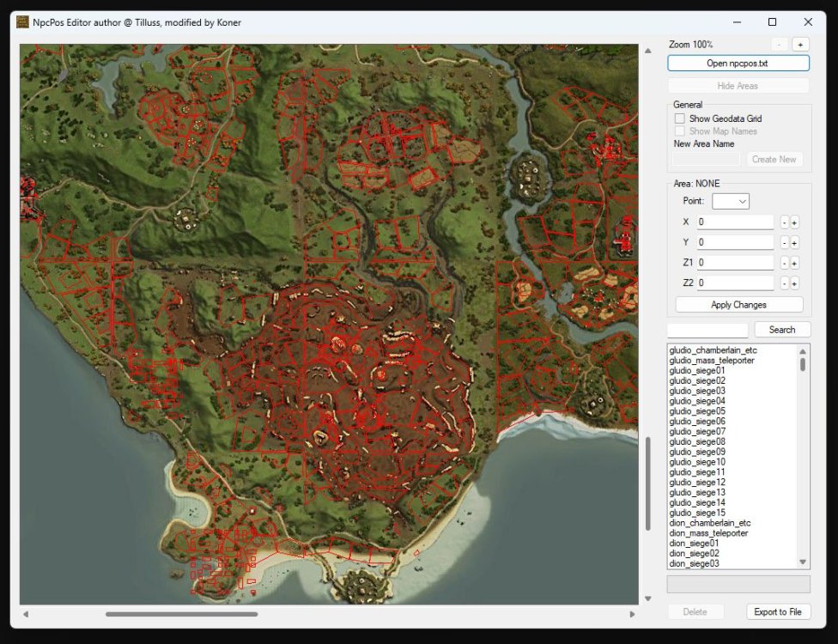This screenshot has width=838, height=644.
Task: Click map vertical scrollbar thumb
Action: click(648, 483)
